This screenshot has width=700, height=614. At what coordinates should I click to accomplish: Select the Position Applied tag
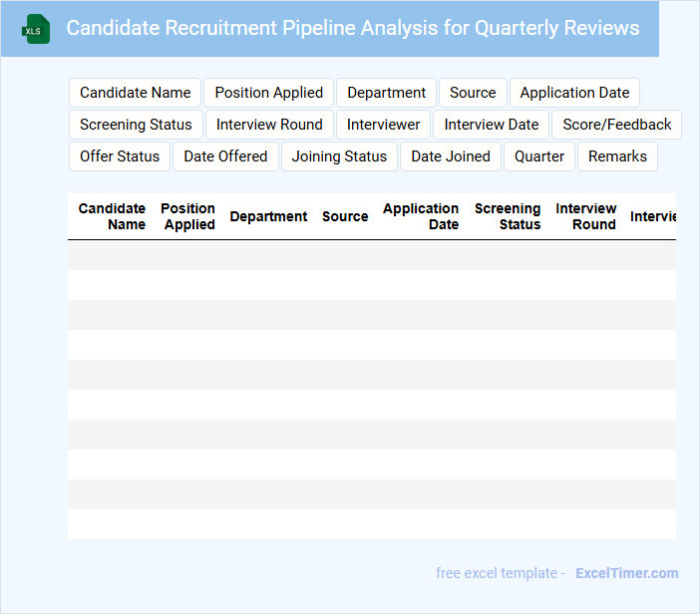(x=269, y=93)
